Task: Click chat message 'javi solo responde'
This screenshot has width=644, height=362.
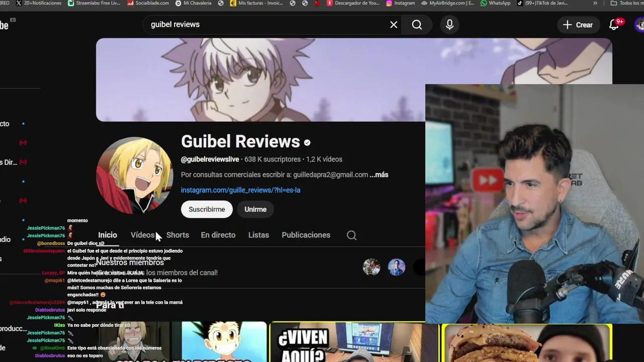Action: [x=87, y=310]
